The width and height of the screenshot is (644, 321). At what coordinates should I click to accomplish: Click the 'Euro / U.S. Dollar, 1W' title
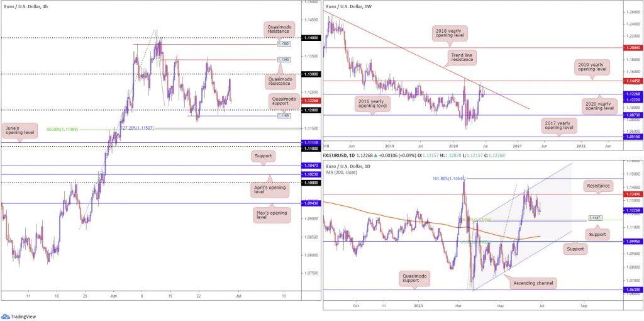[x=348, y=6]
